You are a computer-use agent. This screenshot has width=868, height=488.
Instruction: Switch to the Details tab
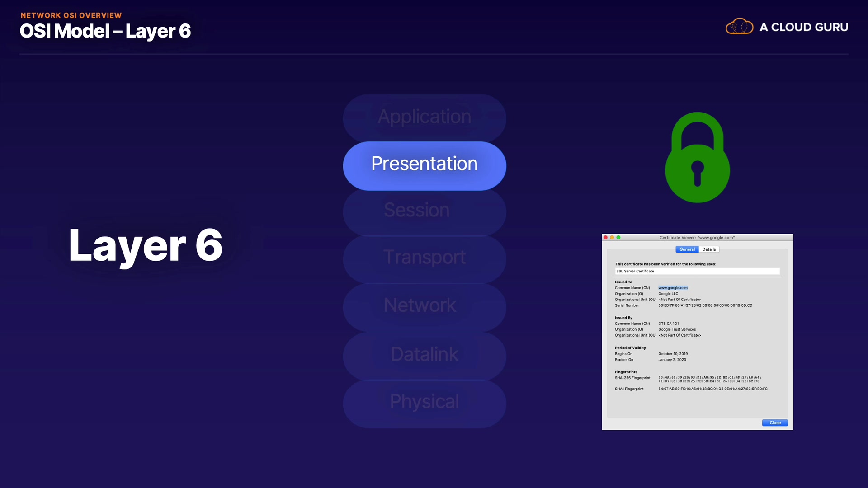[709, 249]
